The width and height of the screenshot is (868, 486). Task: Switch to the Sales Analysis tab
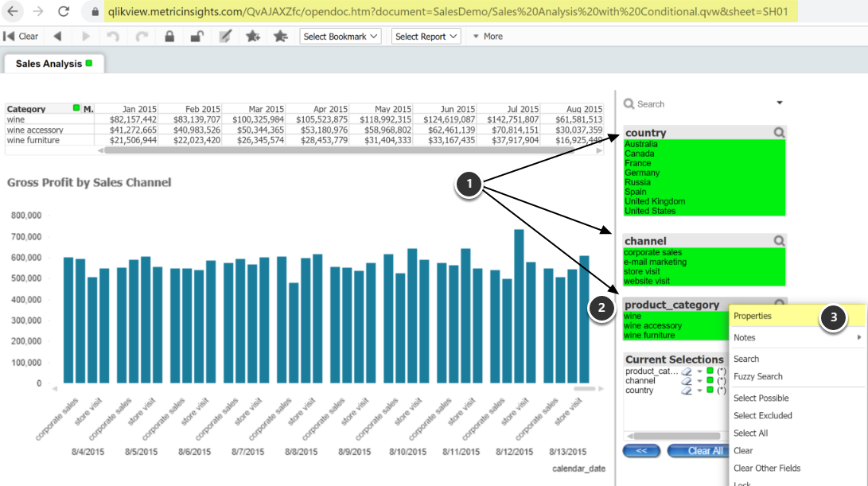tap(48, 62)
